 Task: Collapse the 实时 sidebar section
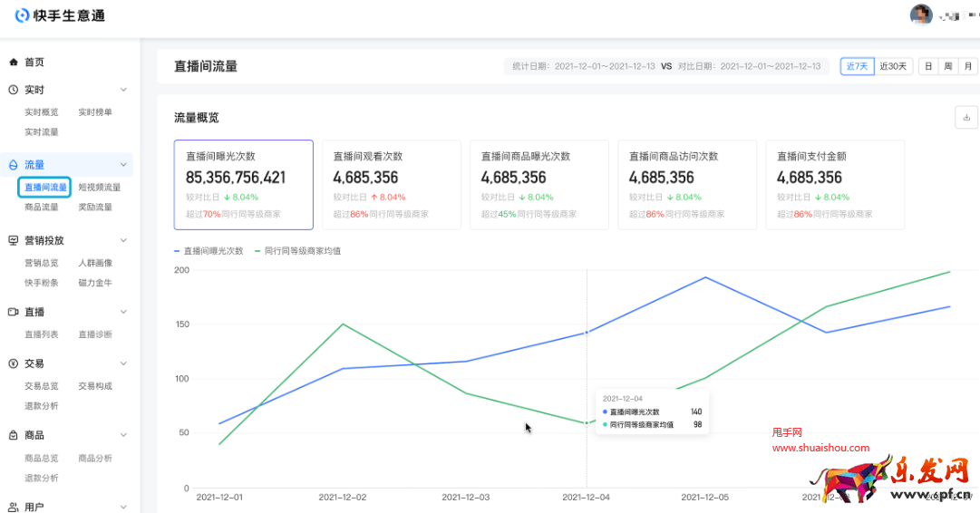123,90
